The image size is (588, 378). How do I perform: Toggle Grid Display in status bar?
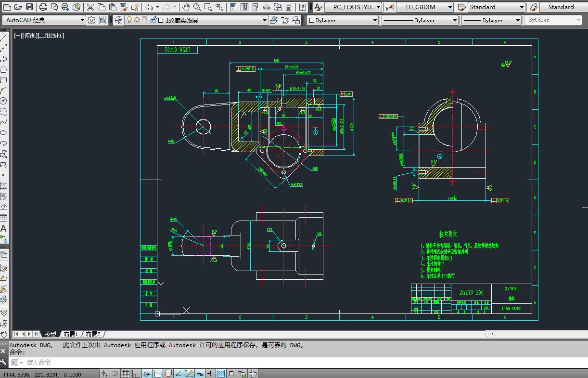click(x=125, y=373)
